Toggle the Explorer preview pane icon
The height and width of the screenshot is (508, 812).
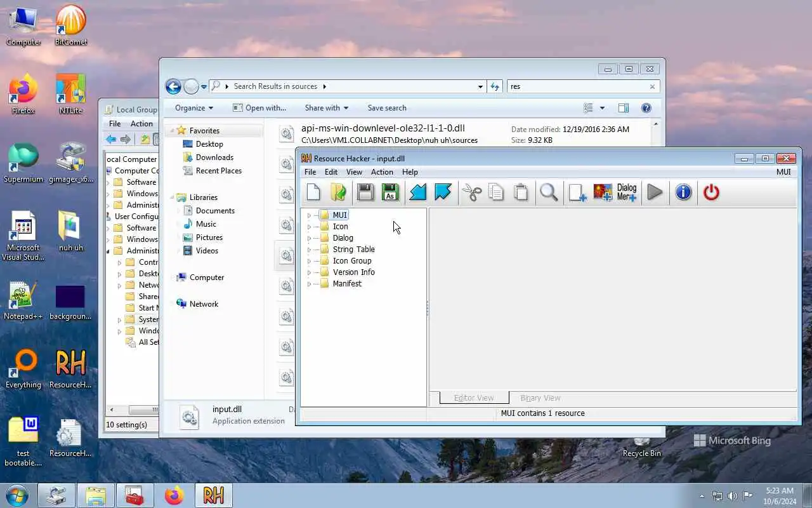(x=624, y=108)
